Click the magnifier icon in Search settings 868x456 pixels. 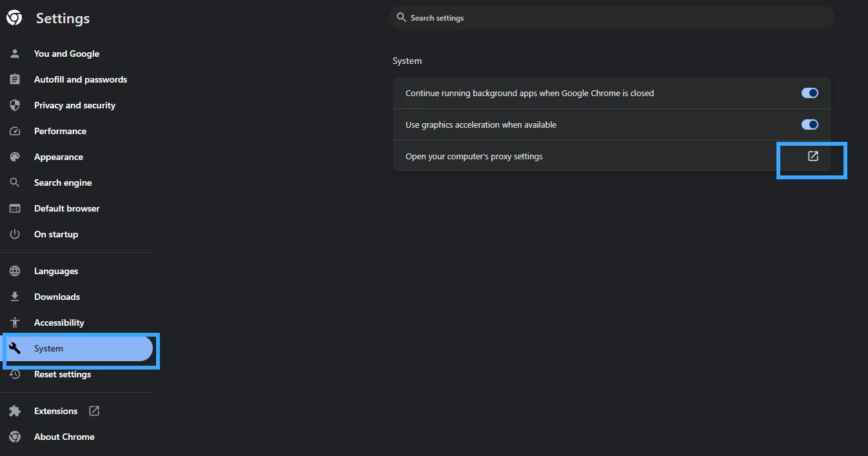[402, 17]
